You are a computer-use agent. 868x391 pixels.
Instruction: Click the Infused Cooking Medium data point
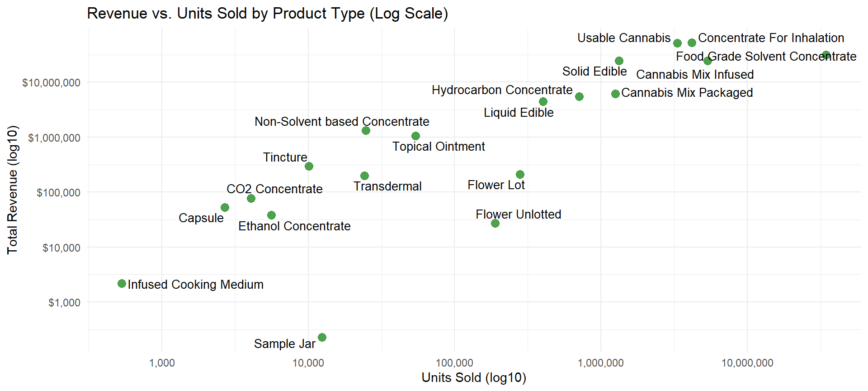click(122, 283)
